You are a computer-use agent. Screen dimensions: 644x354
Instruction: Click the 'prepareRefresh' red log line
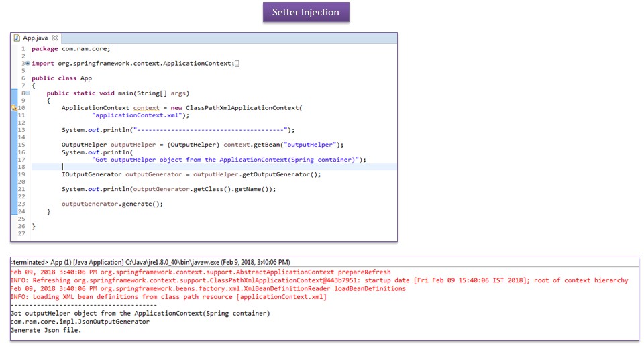tap(201, 272)
